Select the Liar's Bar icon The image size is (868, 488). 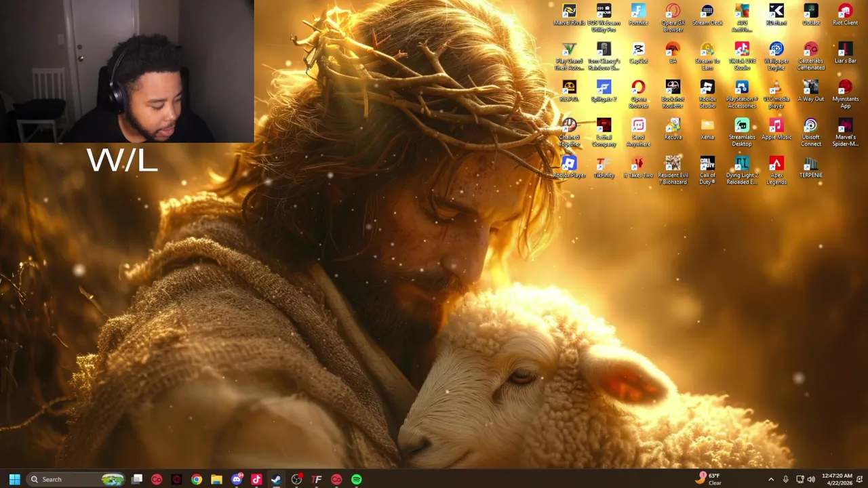point(846,54)
